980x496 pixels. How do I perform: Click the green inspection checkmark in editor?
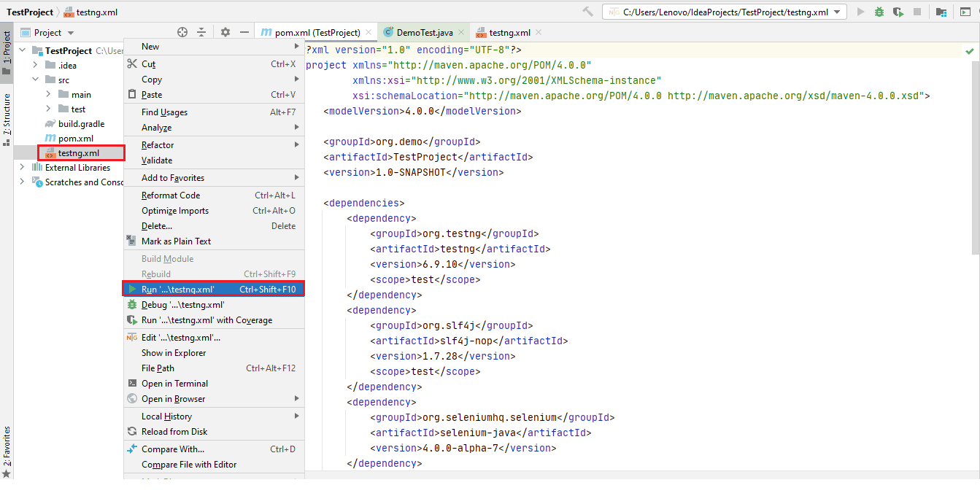(969, 51)
